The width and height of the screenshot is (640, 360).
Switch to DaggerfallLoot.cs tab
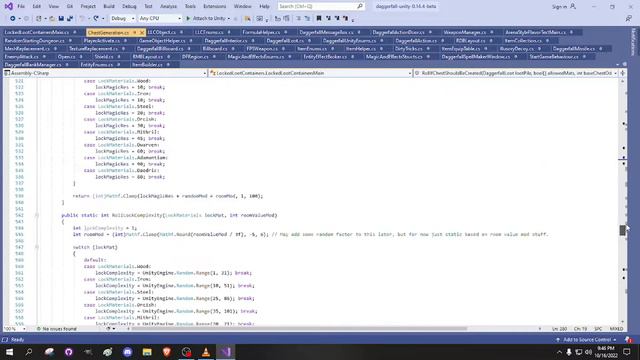(285, 40)
